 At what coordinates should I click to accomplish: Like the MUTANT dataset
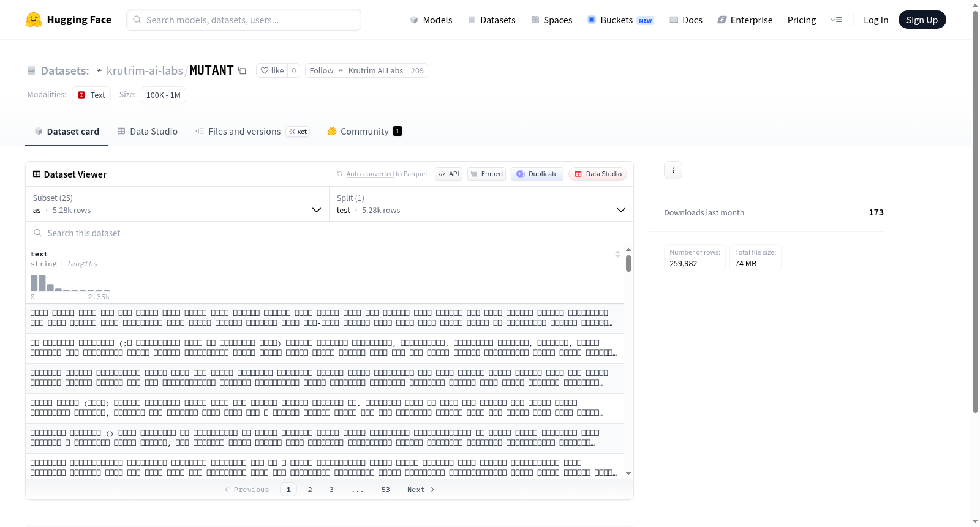click(x=272, y=70)
